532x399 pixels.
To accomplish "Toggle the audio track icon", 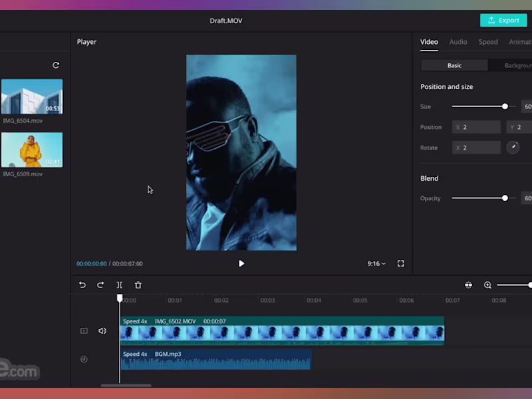I will (84, 359).
